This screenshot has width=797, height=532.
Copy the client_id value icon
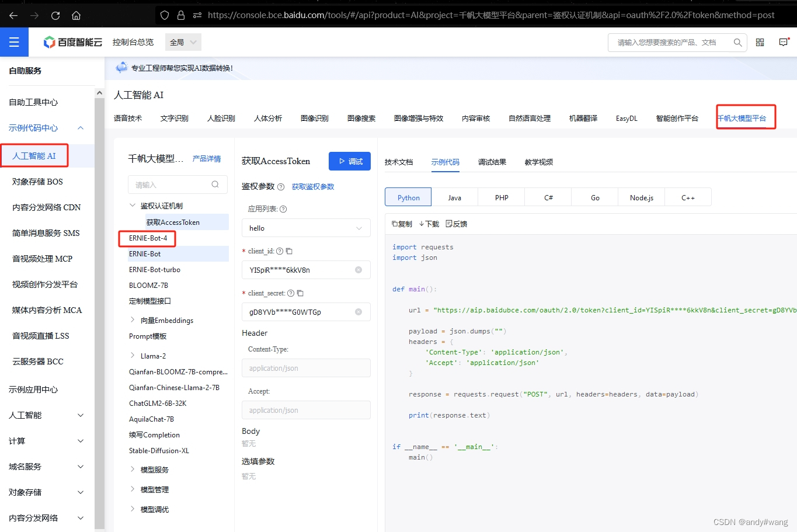288,251
